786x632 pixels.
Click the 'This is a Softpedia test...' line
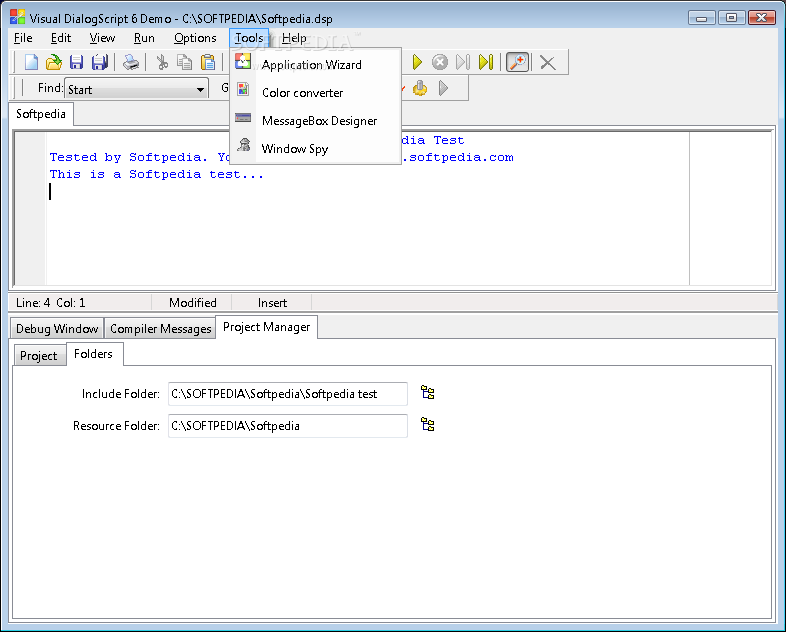[x=156, y=174]
